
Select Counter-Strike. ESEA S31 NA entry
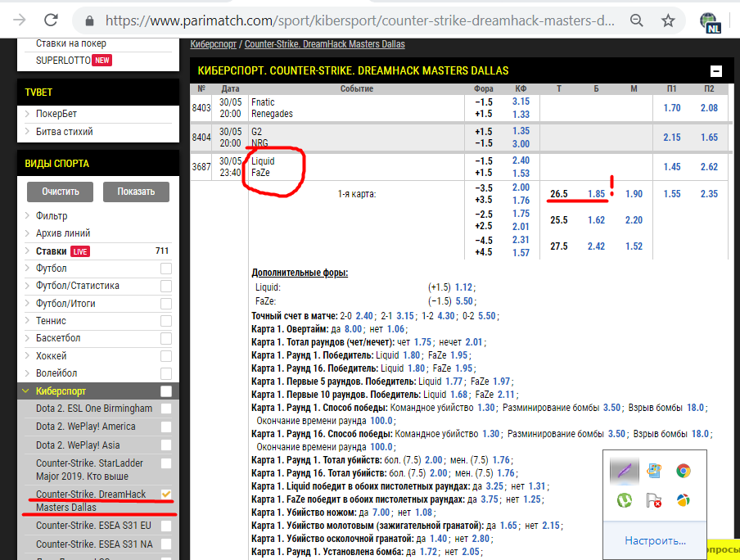tap(94, 544)
